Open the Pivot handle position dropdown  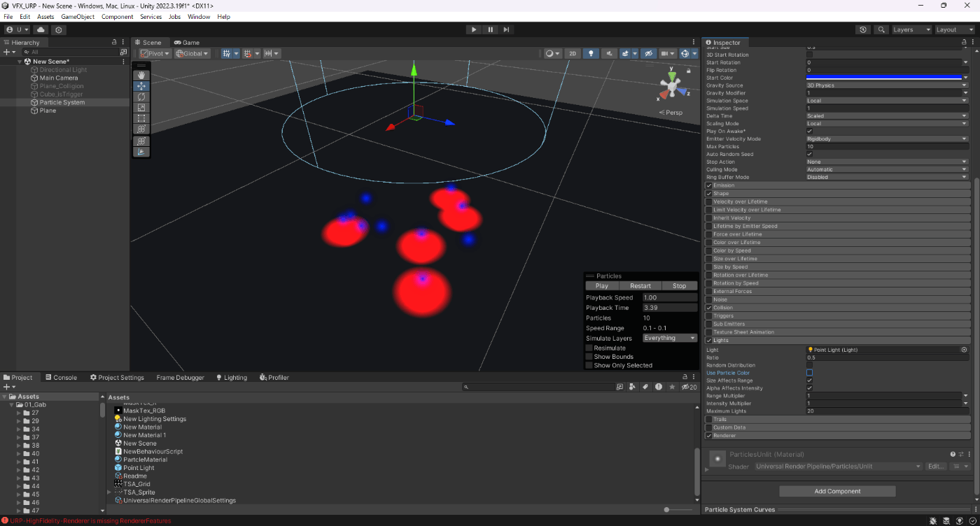tap(155, 53)
